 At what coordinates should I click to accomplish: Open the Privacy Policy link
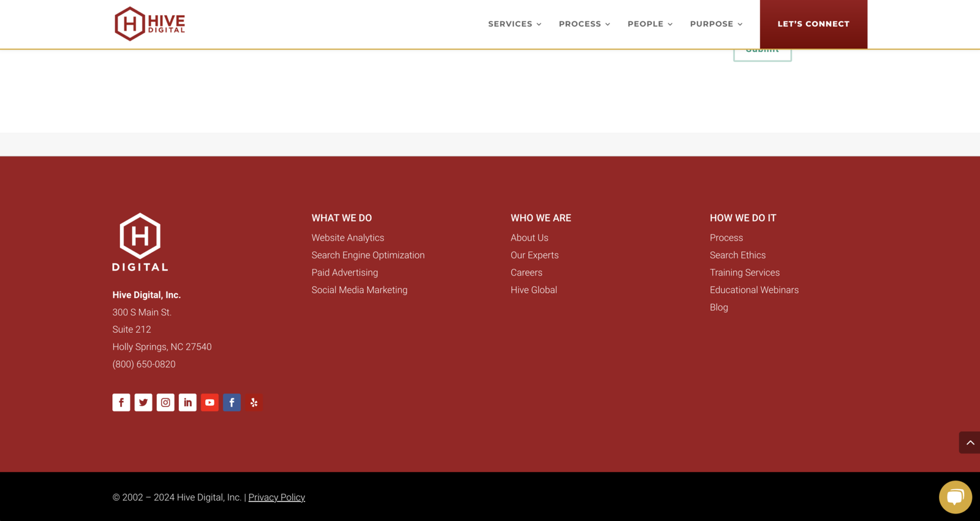point(277,497)
